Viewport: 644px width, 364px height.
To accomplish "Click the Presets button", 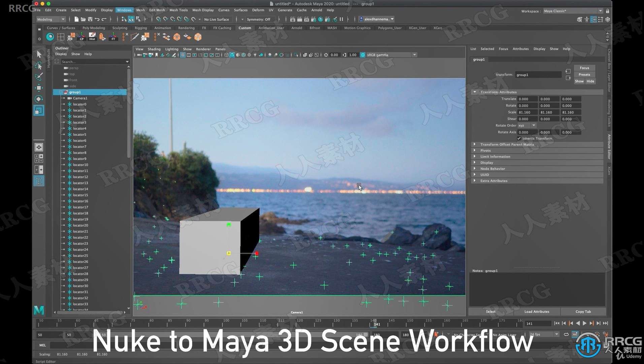I will tap(584, 74).
